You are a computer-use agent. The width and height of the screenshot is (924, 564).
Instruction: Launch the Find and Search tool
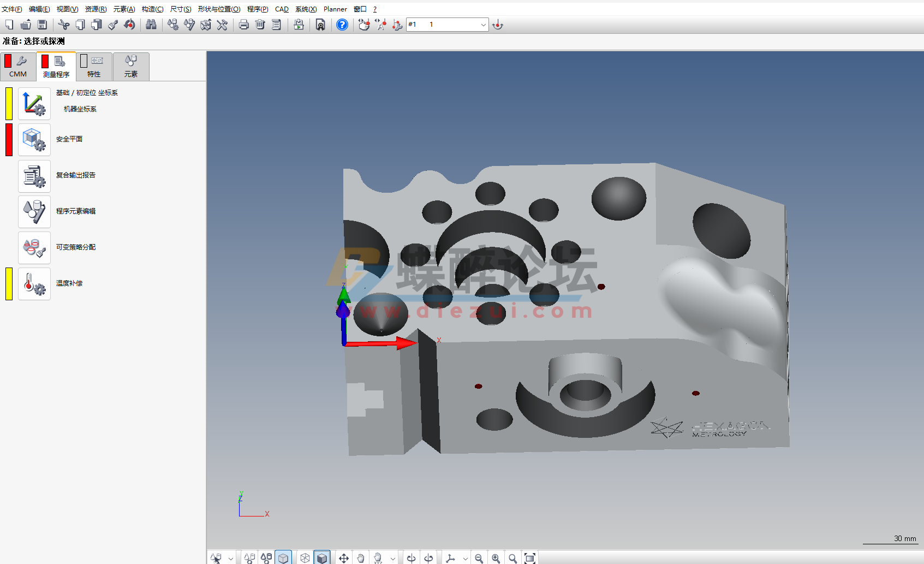click(152, 25)
